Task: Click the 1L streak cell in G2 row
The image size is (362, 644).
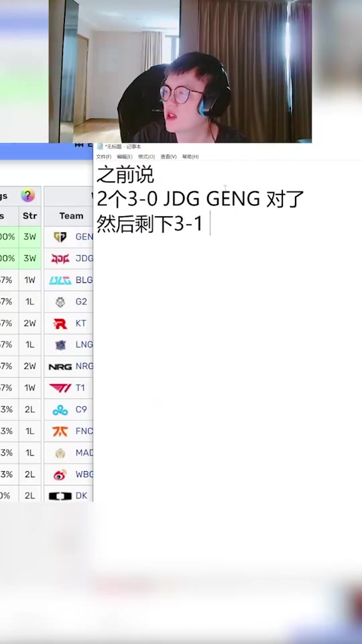Action: point(30,302)
